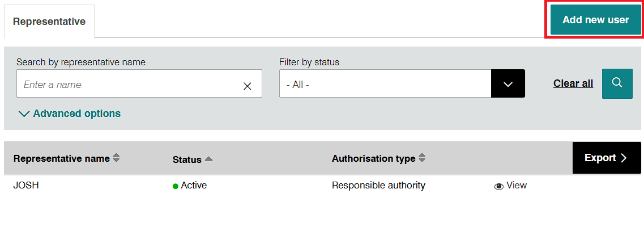Viewport: 644px width, 231px height.
Task: Select the JOSH representative name
Action: tap(26, 185)
